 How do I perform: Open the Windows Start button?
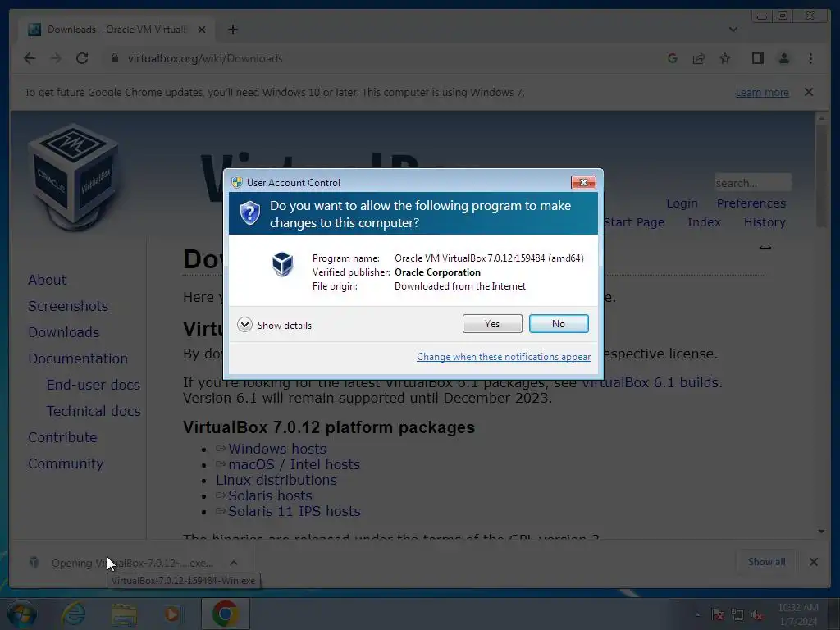pyautogui.click(x=21, y=614)
